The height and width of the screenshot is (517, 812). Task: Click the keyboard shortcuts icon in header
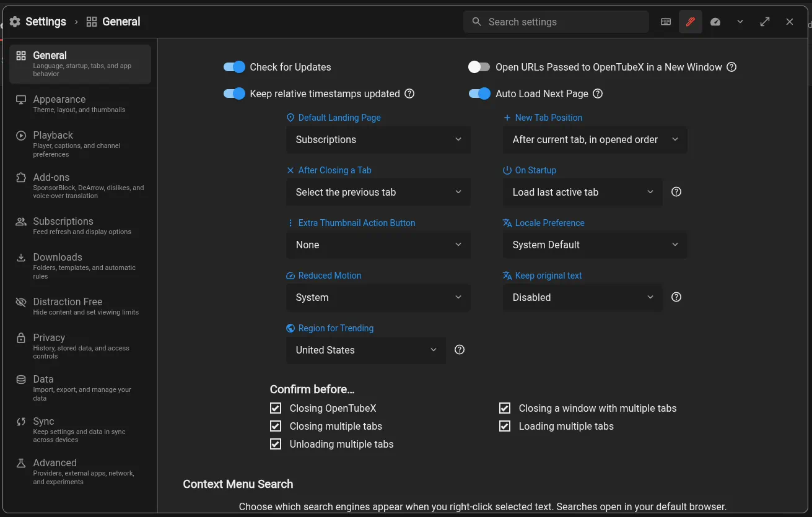pos(666,22)
